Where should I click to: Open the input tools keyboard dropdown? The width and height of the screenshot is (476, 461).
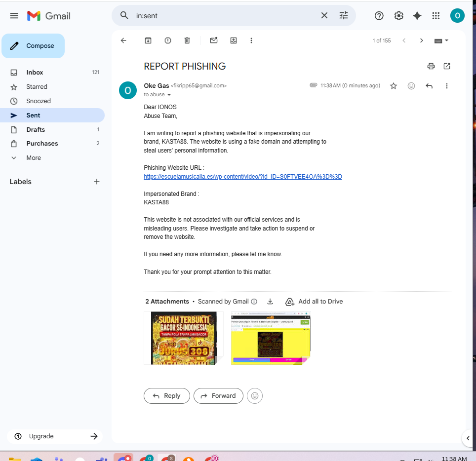(441, 40)
